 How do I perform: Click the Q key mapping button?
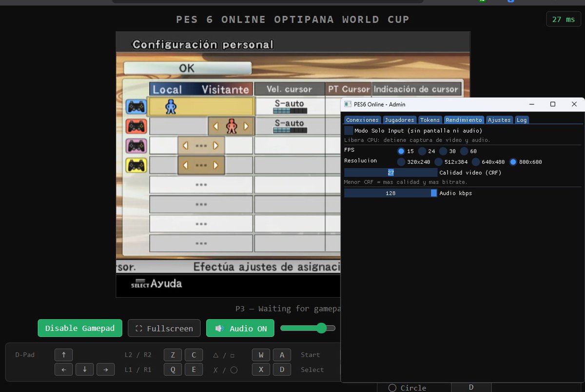pyautogui.click(x=173, y=370)
